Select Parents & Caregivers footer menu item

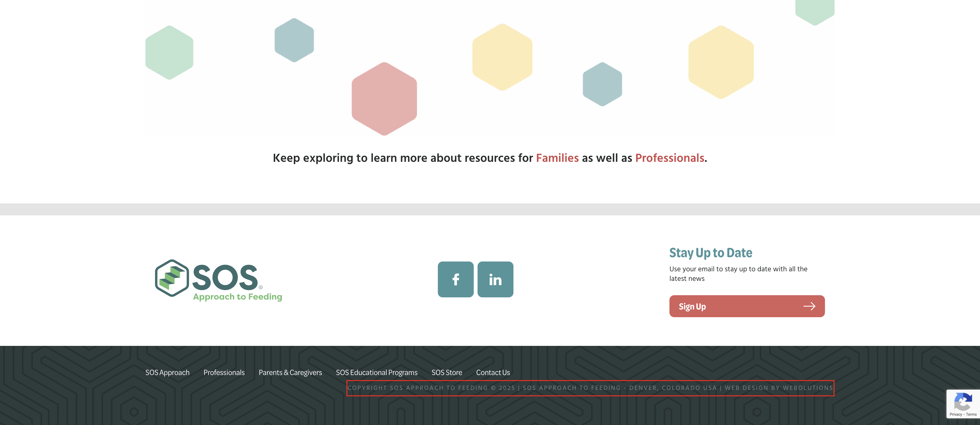point(290,373)
